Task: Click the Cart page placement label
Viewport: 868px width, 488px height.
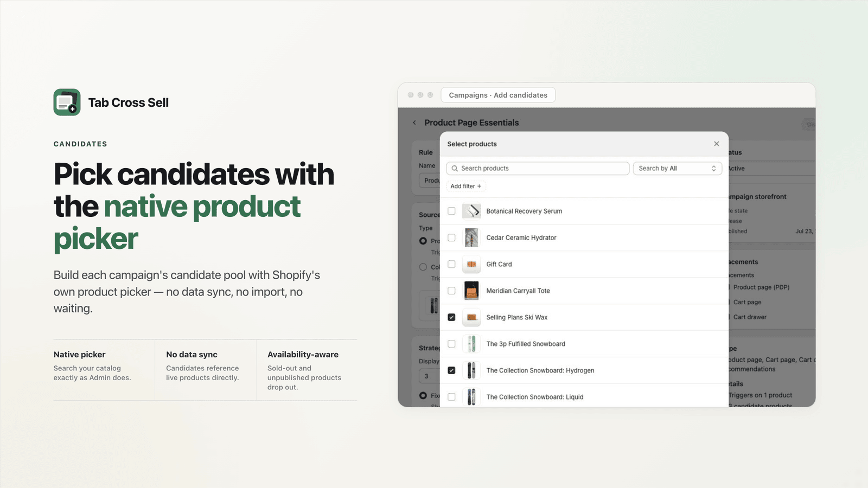Action: tap(747, 302)
